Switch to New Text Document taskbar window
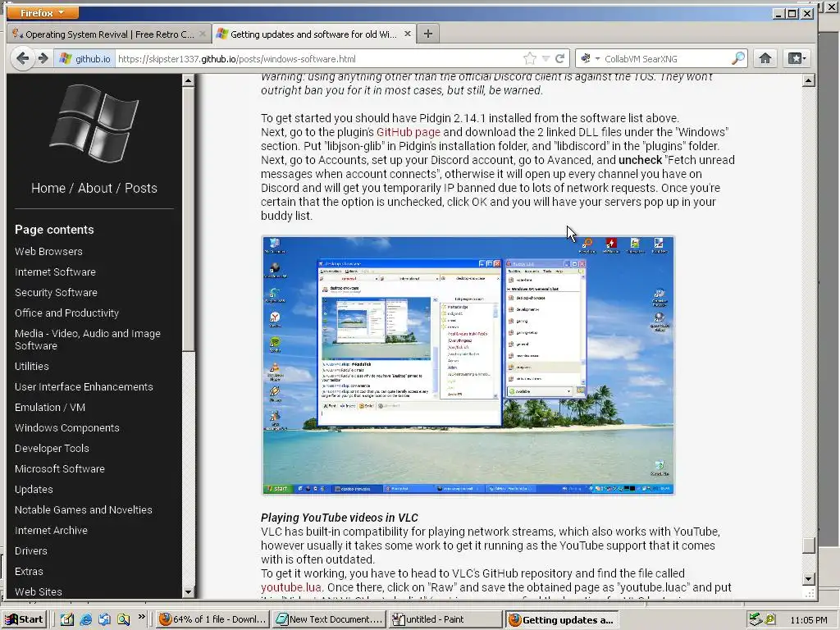 pos(328,619)
